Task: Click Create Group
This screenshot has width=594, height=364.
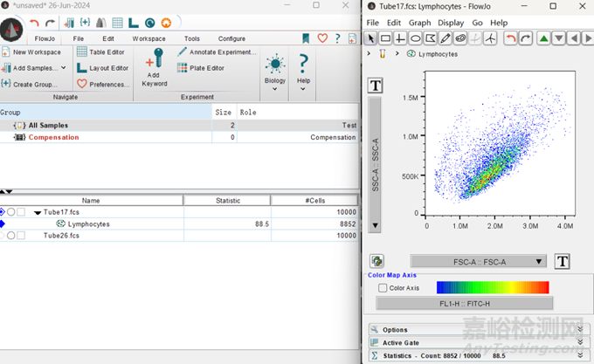Action: tap(34, 84)
